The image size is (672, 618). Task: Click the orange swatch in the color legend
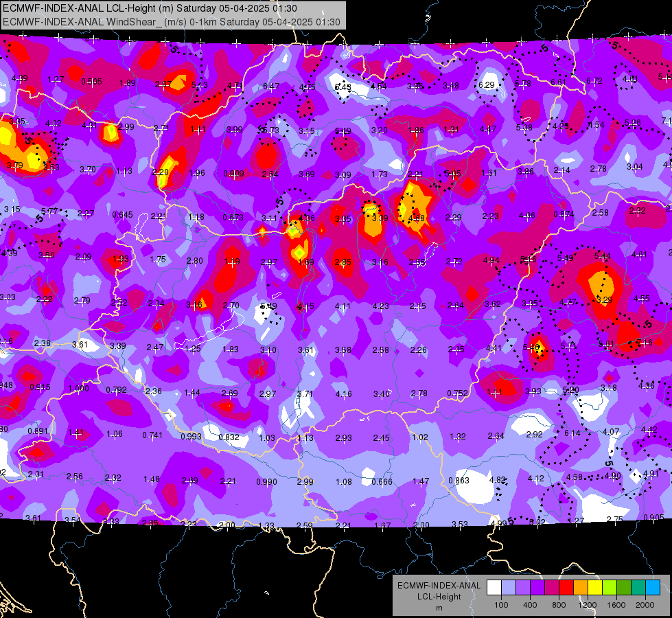click(x=581, y=588)
